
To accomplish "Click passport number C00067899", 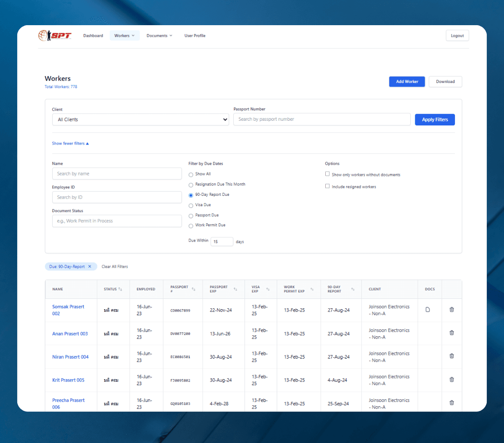I will click(180, 310).
